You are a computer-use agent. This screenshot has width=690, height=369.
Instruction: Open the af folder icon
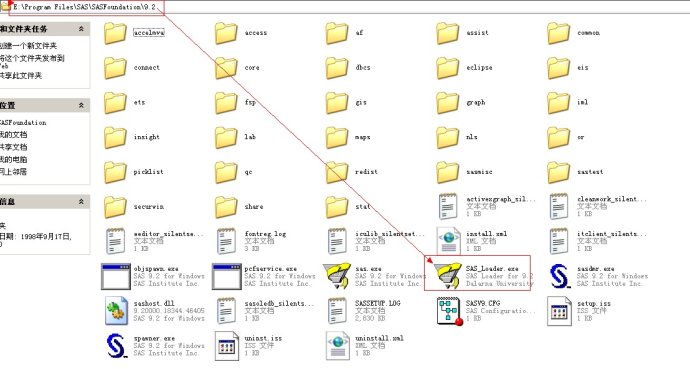pos(337,33)
